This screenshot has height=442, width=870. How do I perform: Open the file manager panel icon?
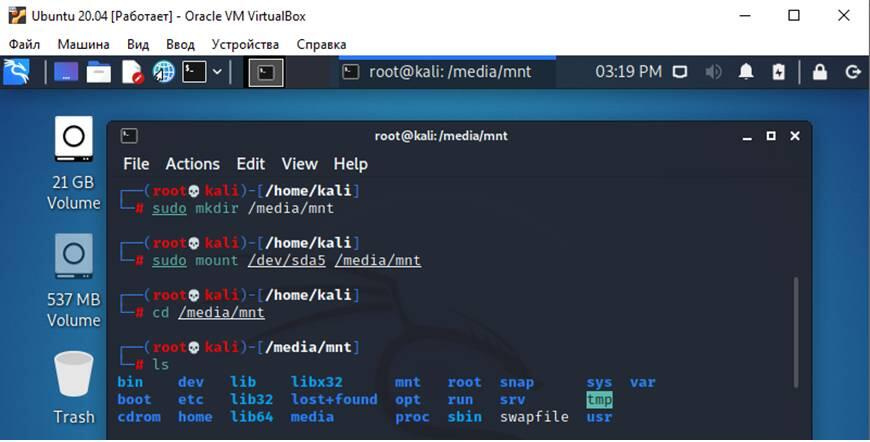98,72
